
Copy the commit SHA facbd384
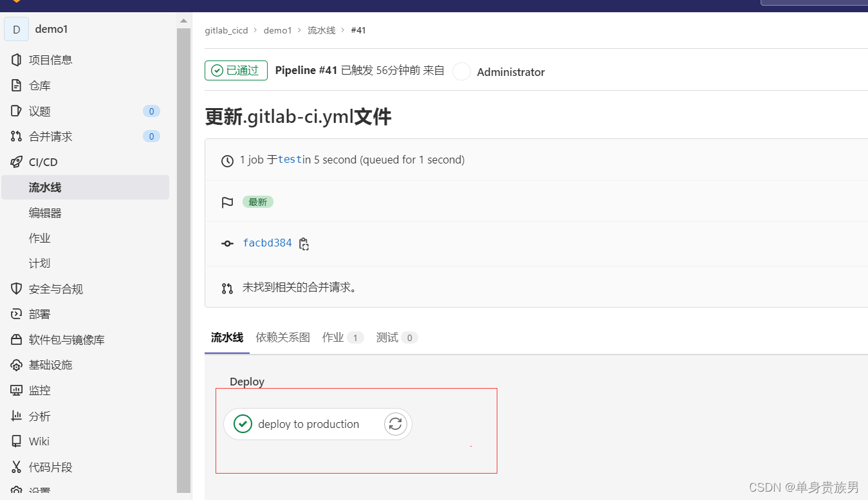(x=304, y=244)
